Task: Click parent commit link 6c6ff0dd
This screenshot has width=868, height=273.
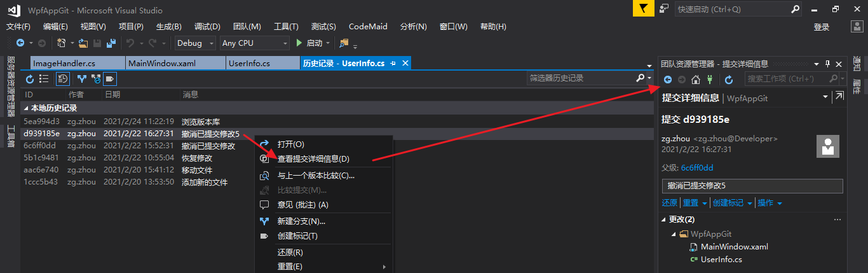Action: 697,168
